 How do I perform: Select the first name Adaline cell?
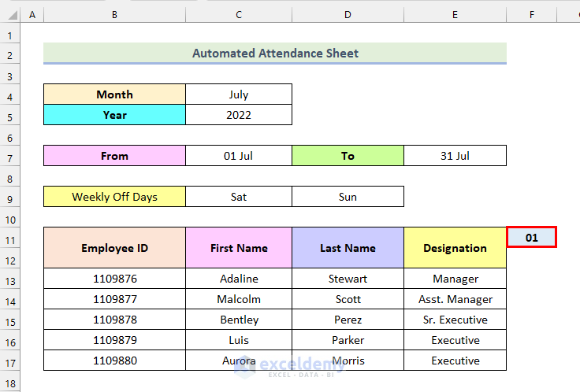coord(239,279)
